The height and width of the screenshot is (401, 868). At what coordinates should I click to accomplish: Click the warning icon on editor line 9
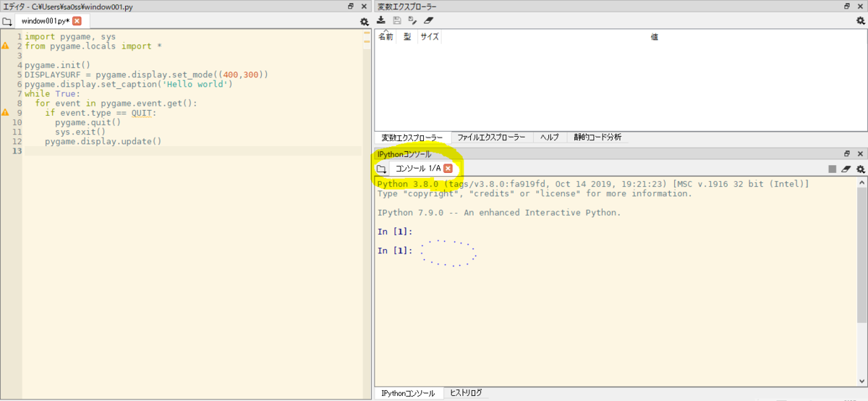5,113
